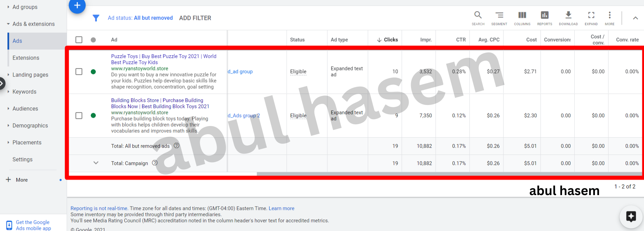Open the d_ad group link
Viewport: 644px width, 231px height.
[x=240, y=71]
